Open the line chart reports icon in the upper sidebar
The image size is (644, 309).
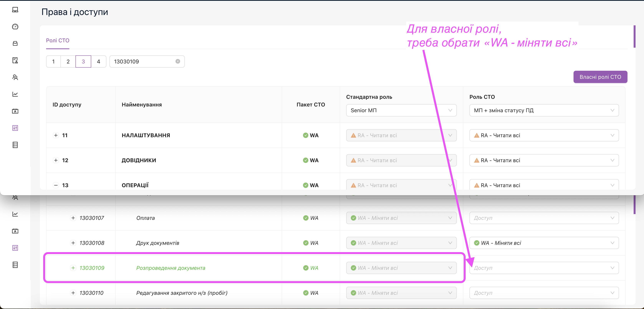[x=15, y=94]
